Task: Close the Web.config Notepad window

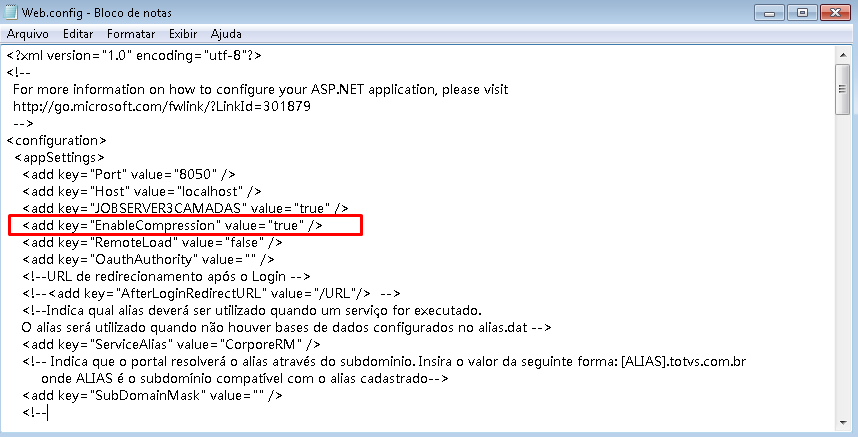Action: (x=835, y=13)
